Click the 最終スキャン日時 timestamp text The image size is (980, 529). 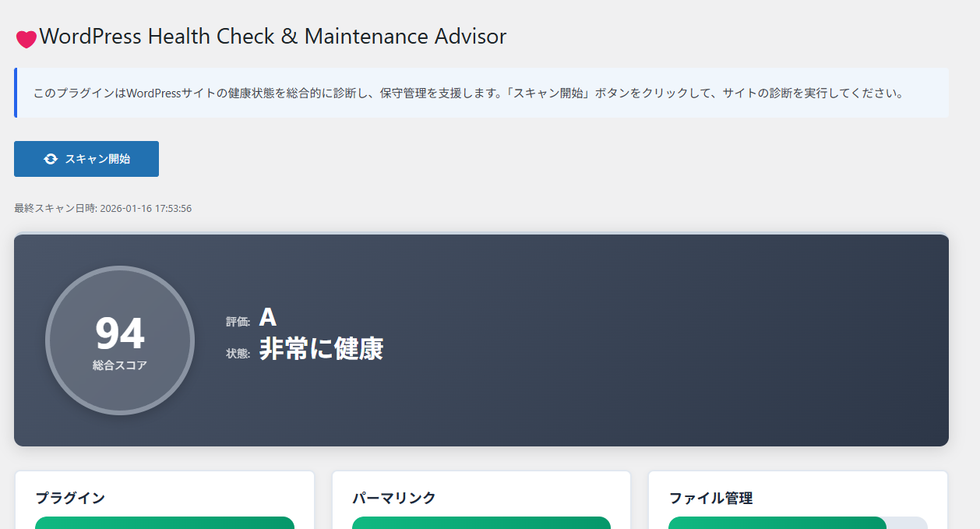point(101,208)
